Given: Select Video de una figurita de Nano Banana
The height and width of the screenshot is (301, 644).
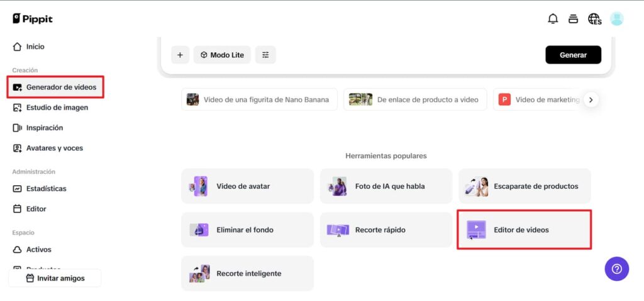Looking at the screenshot, I should pyautogui.click(x=259, y=99).
